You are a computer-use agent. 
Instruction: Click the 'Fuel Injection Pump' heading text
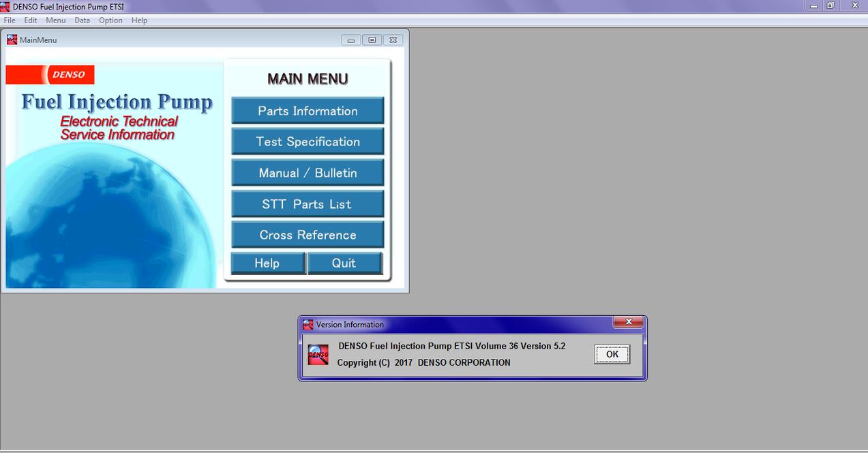pos(117,102)
